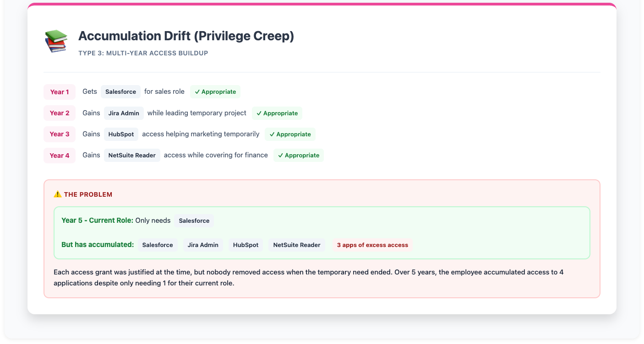
Task: Click 'access while covering for finance' text
Action: click(216, 155)
